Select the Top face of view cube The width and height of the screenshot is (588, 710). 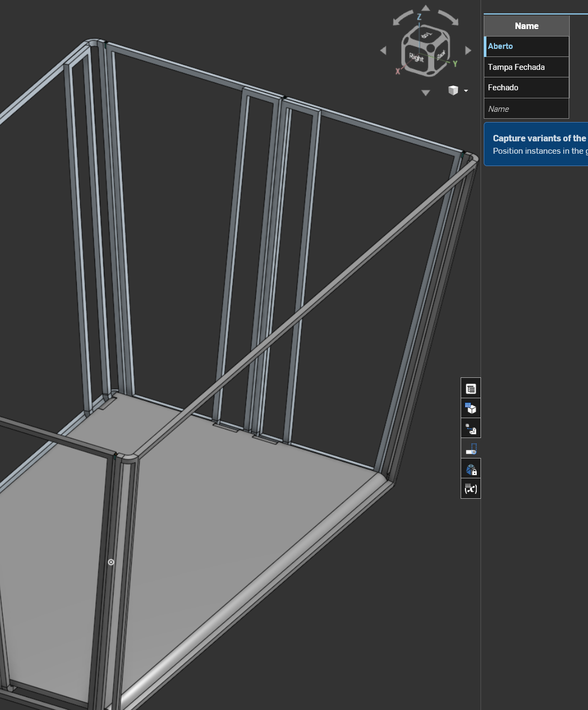click(426, 35)
